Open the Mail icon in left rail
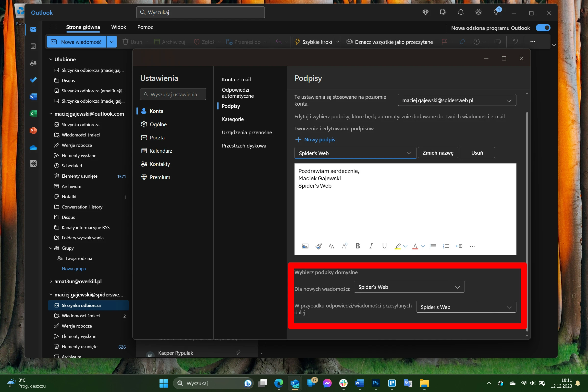 point(33,29)
